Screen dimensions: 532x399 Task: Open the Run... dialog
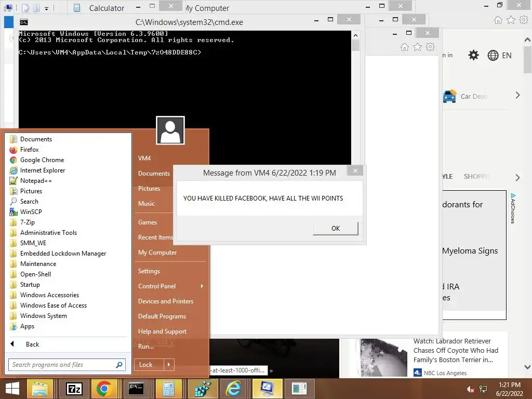(x=146, y=347)
